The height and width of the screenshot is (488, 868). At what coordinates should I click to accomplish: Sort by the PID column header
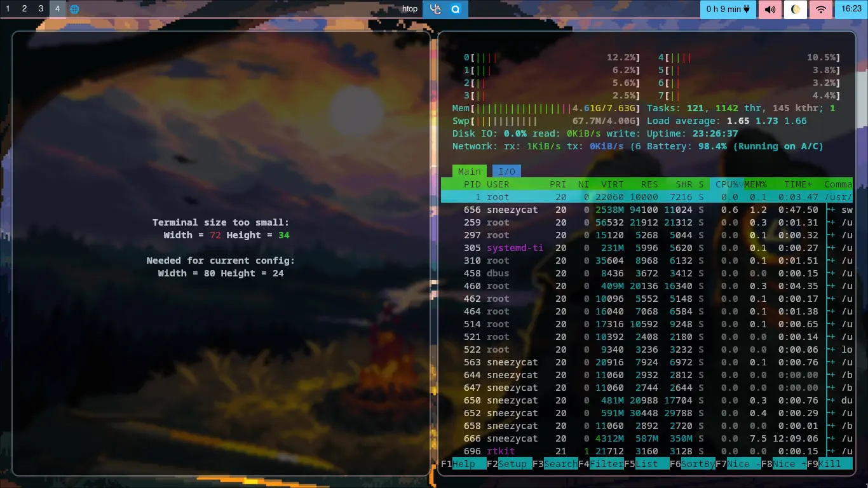tap(472, 184)
